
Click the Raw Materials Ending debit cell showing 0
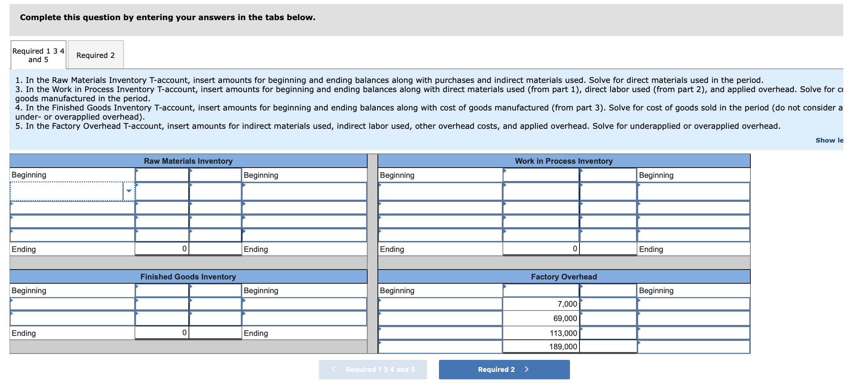click(x=162, y=249)
